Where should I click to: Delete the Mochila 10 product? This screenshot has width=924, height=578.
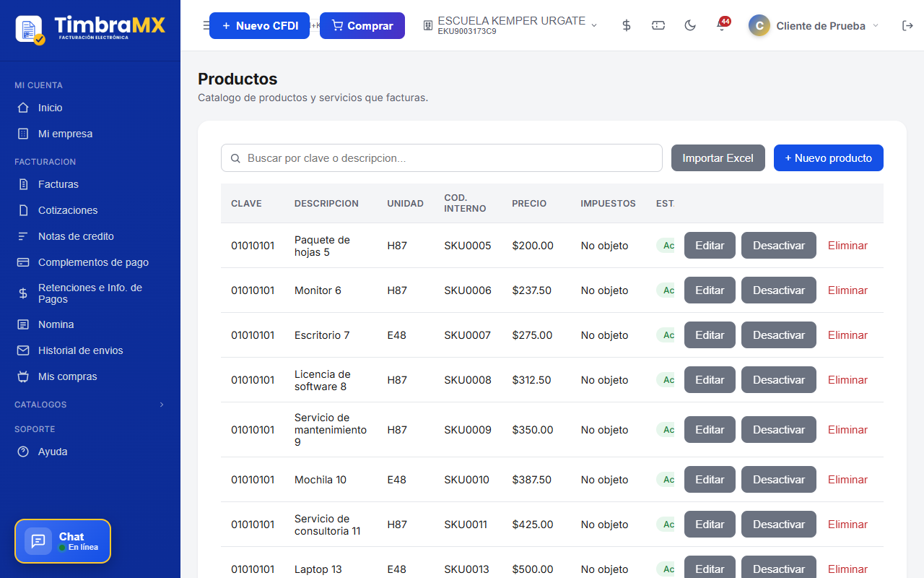pos(847,480)
